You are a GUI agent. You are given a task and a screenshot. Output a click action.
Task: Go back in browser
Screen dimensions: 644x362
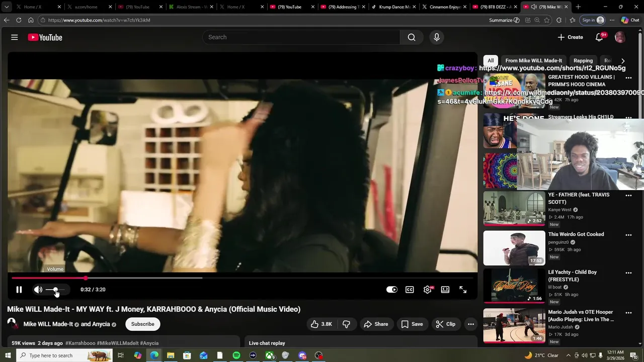(x=7, y=20)
